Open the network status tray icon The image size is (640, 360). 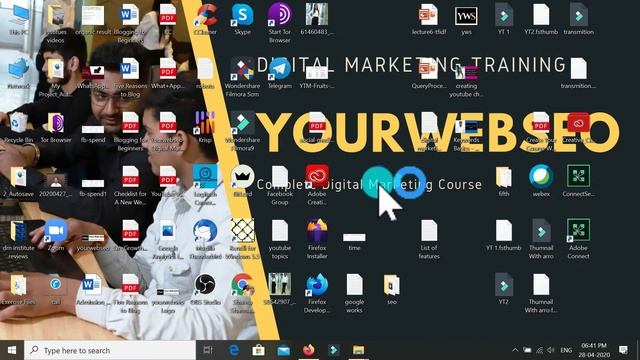(539, 350)
